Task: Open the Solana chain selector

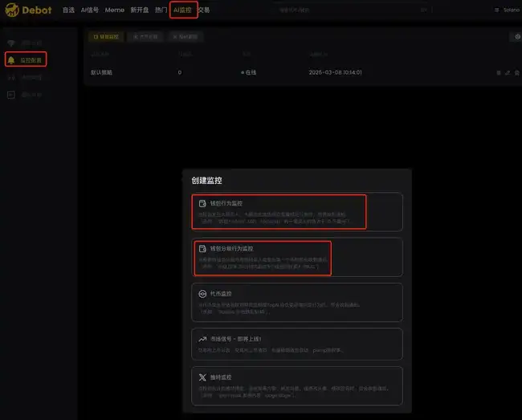Action: pos(507,10)
